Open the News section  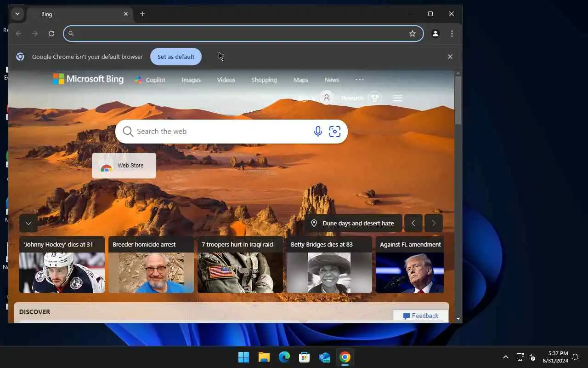point(332,80)
